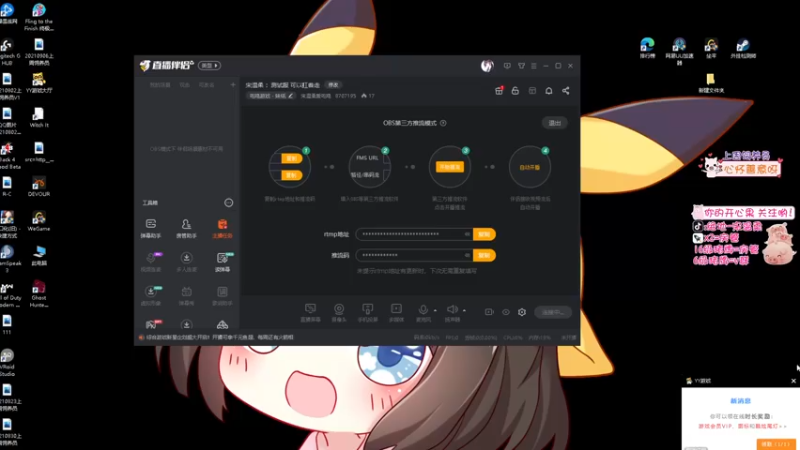The width and height of the screenshot is (800, 450).
Task: Open the orange 主播任务 streamer tasks tool
Action: [x=222, y=228]
